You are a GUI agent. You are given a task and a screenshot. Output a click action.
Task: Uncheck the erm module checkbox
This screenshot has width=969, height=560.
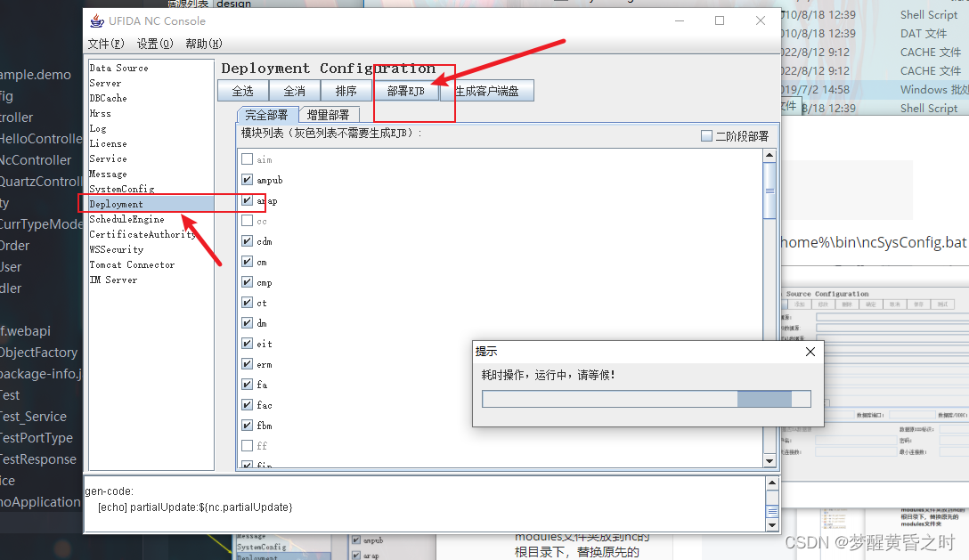click(x=247, y=363)
